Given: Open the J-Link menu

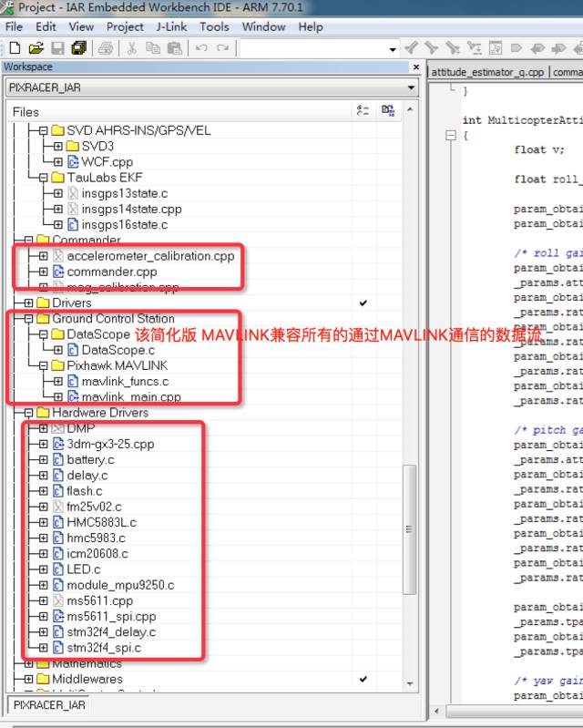Looking at the screenshot, I should (171, 26).
